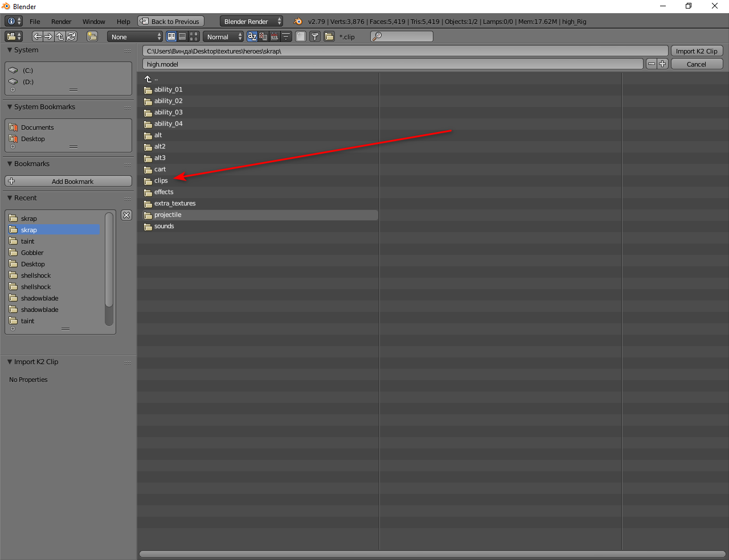Click the Blender logo in info header

(298, 21)
